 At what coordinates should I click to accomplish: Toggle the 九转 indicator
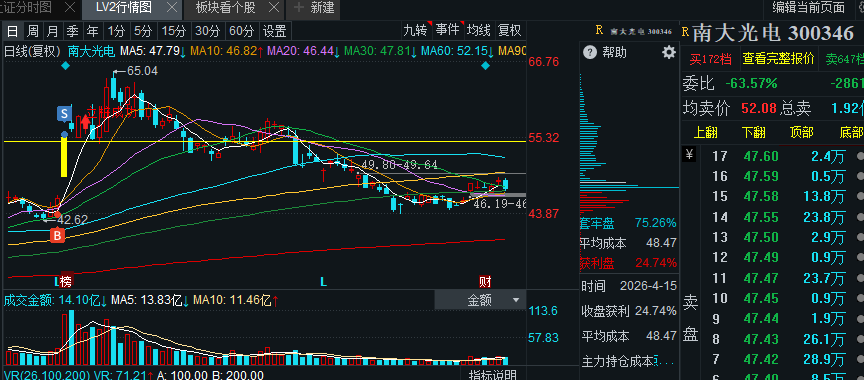(x=415, y=30)
